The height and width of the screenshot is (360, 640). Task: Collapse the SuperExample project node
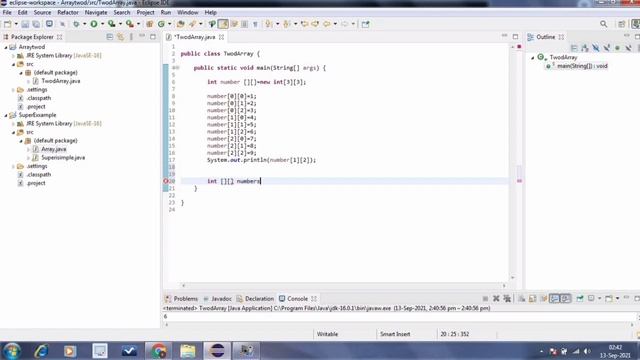point(6,115)
